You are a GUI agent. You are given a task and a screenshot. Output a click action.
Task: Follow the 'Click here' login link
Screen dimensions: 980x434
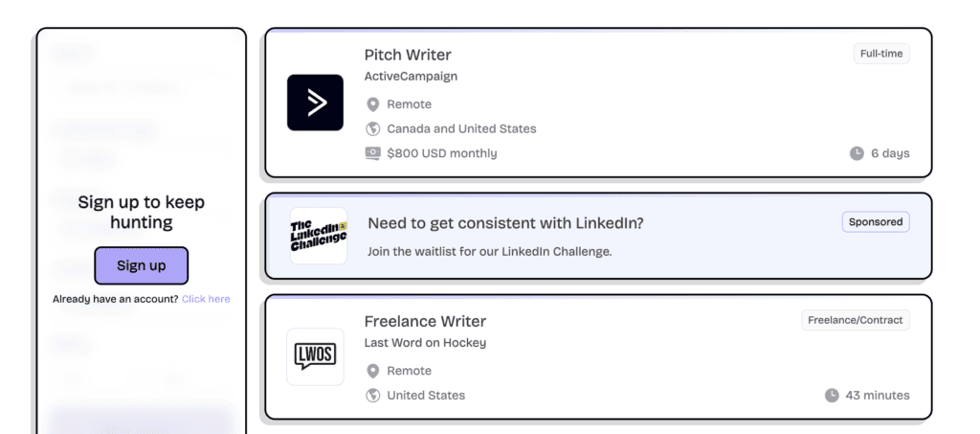click(x=206, y=299)
